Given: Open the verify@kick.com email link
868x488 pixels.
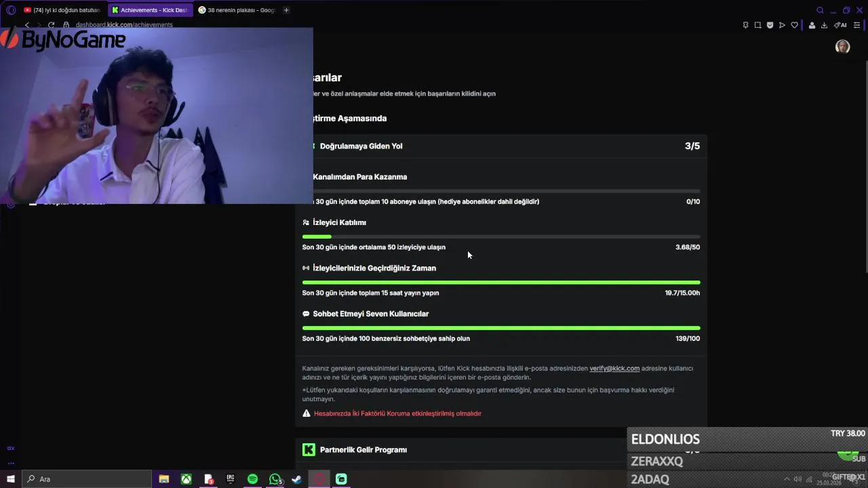Looking at the screenshot, I should pos(614,368).
